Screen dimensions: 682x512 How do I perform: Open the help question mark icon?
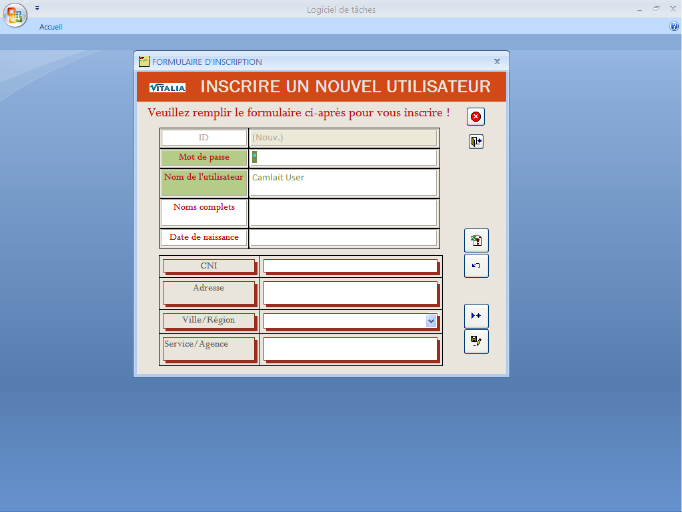click(x=674, y=27)
